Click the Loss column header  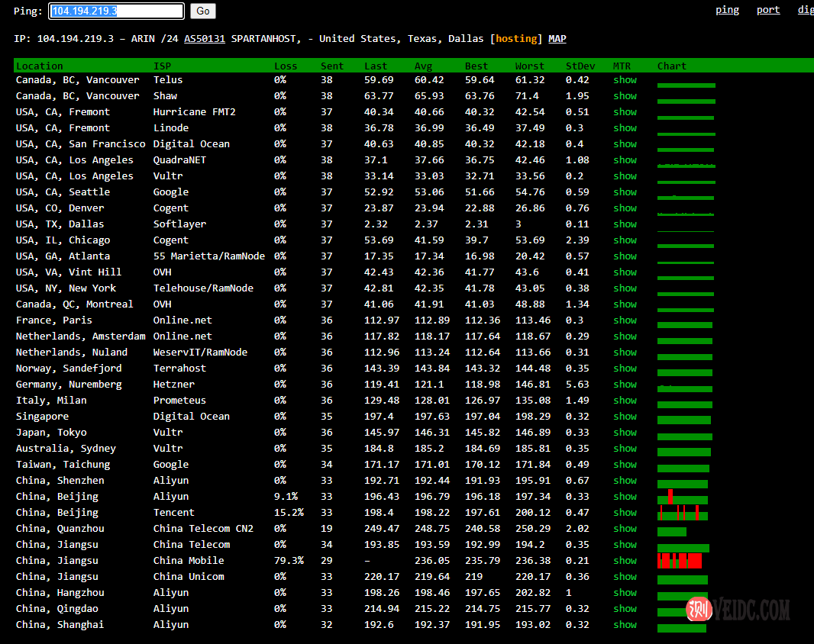(286, 66)
